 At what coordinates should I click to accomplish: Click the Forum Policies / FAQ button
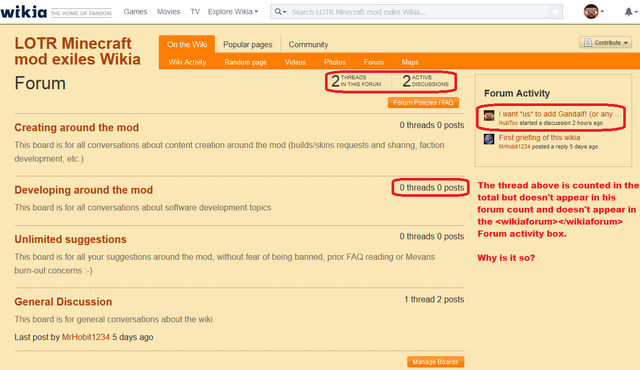click(x=423, y=103)
